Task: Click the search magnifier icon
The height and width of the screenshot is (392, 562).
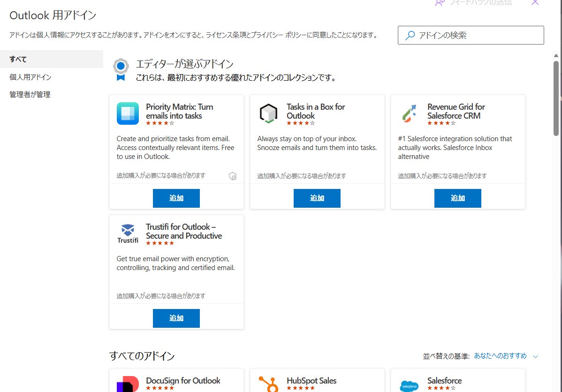Action: pyautogui.click(x=410, y=35)
